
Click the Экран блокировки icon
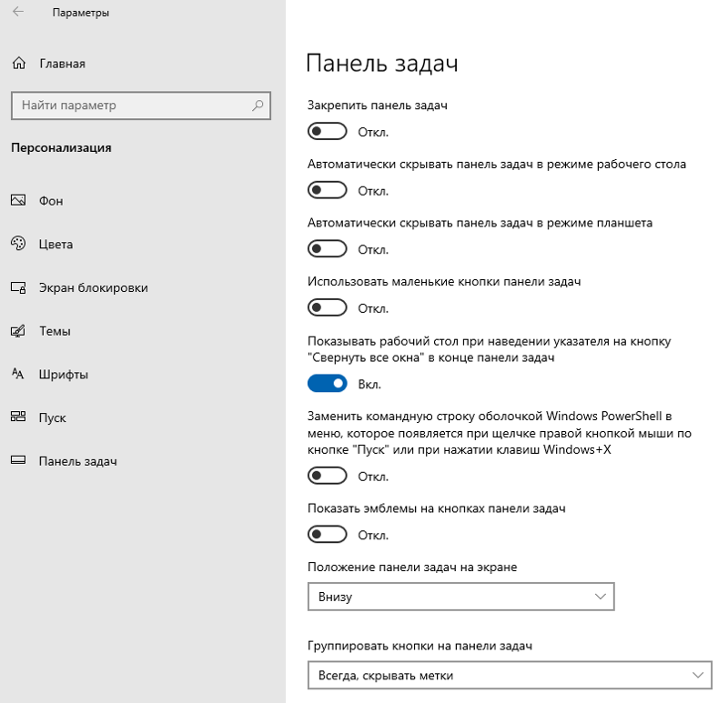click(x=18, y=287)
